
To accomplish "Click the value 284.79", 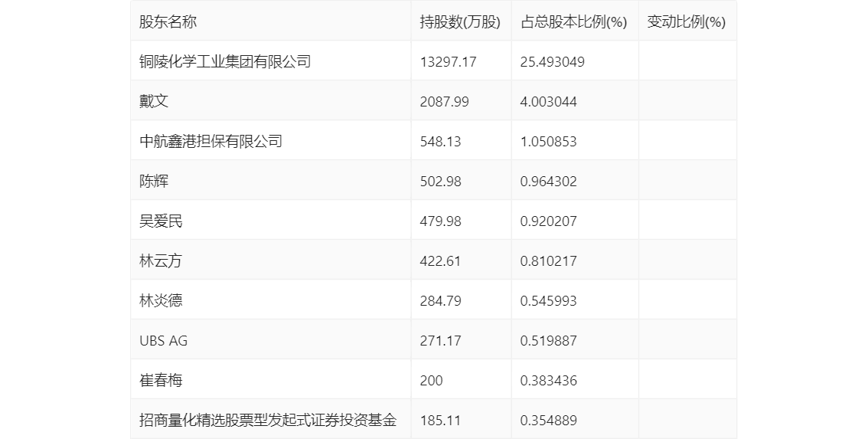I will coord(441,301).
